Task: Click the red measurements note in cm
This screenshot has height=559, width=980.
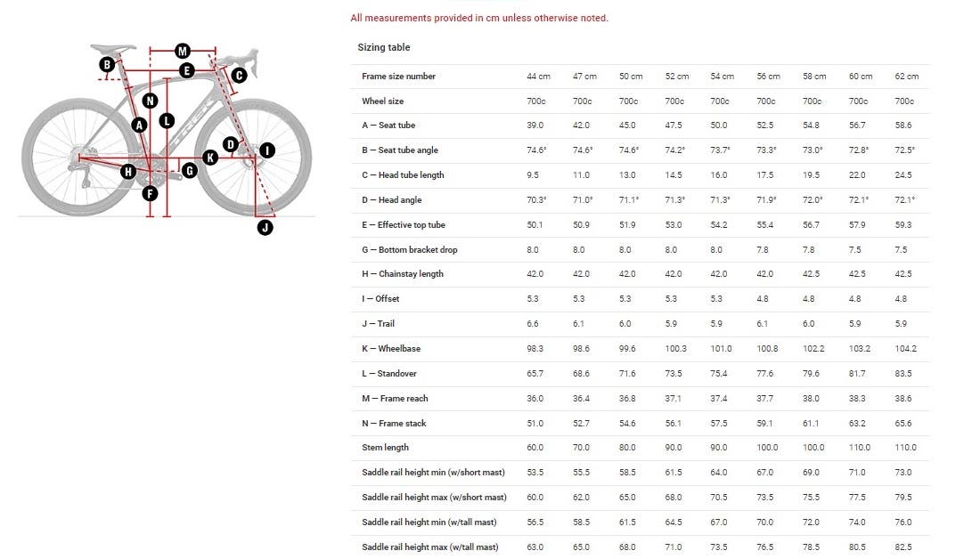Action: (479, 18)
